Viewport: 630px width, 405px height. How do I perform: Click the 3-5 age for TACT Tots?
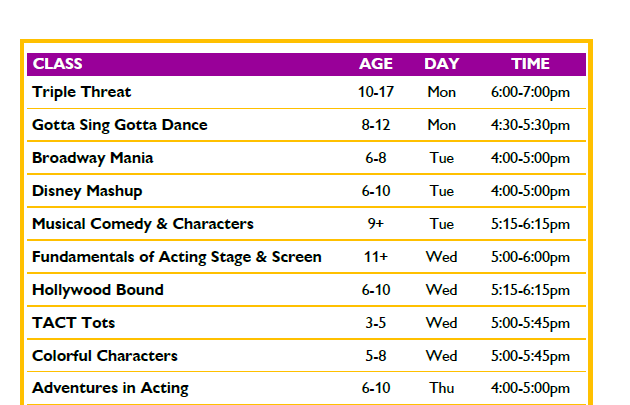[x=376, y=323]
